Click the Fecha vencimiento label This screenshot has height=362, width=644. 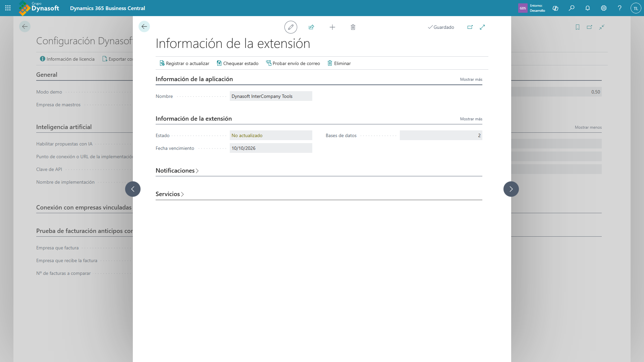[175, 148]
